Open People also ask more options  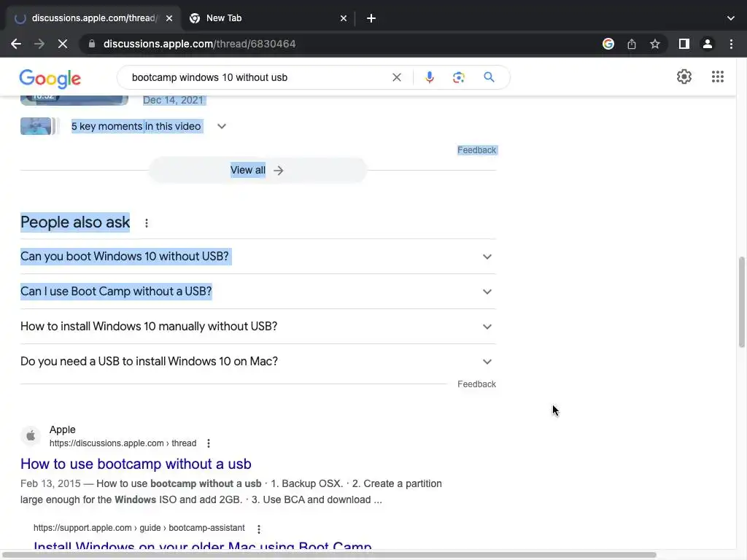(147, 223)
